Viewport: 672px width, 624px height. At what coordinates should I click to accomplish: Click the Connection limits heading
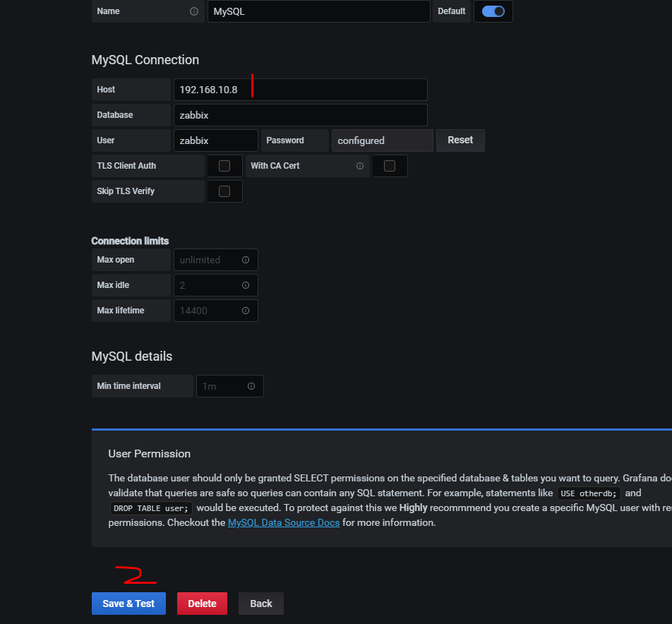tap(131, 241)
